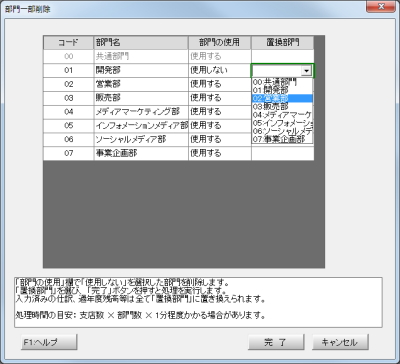Click the 完了 button
This screenshot has height=364, width=400.
[276, 342]
